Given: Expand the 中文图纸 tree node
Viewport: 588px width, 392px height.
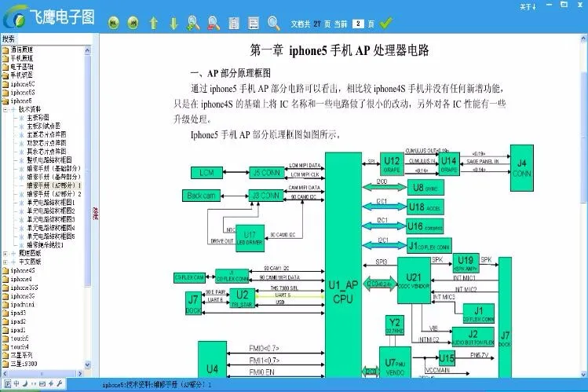Looking at the screenshot, I should 5,262.
